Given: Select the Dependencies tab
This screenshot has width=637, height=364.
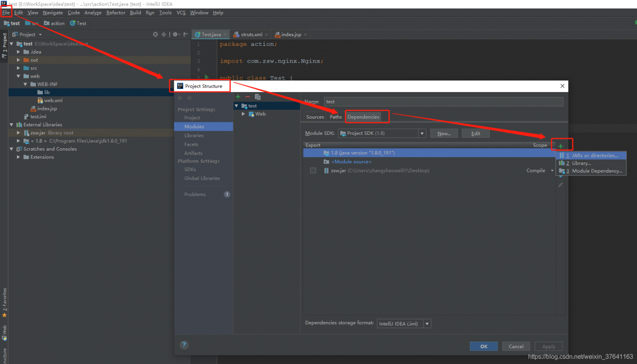Looking at the screenshot, I should [363, 117].
